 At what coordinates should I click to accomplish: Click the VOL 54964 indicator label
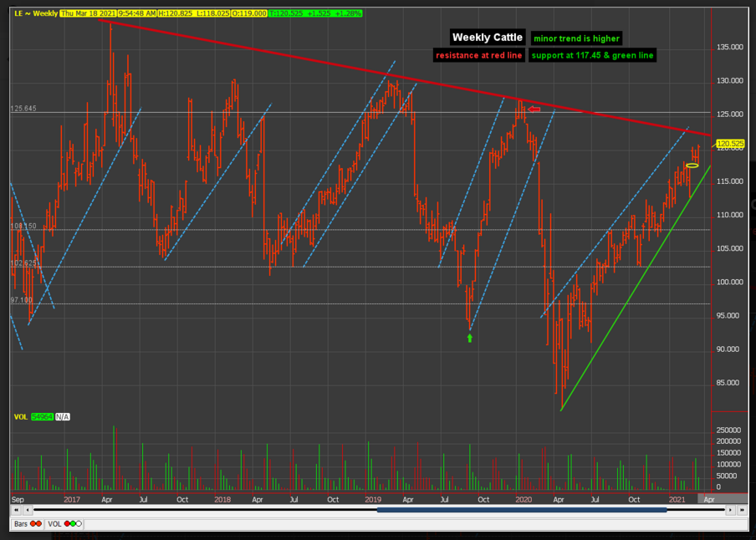click(33, 416)
